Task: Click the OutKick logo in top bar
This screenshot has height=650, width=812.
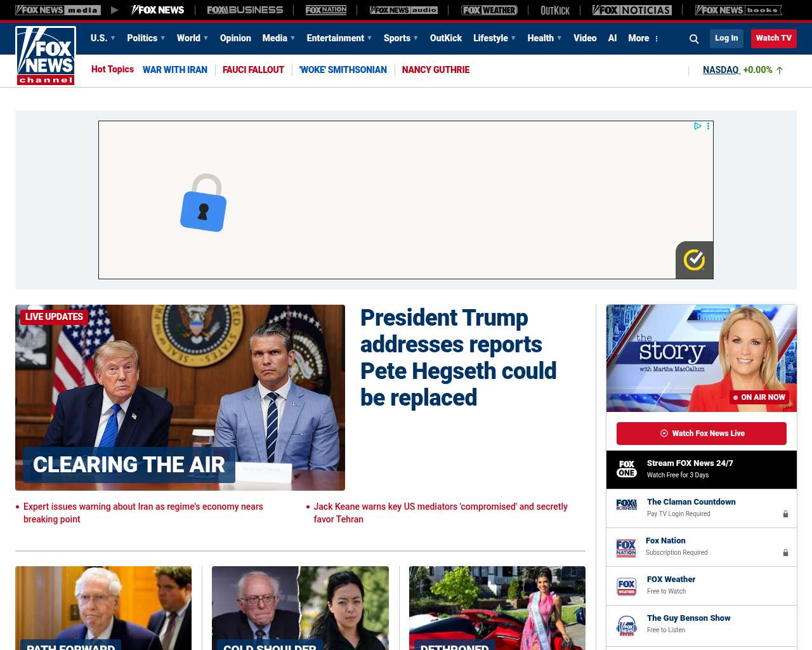Action: [x=555, y=10]
